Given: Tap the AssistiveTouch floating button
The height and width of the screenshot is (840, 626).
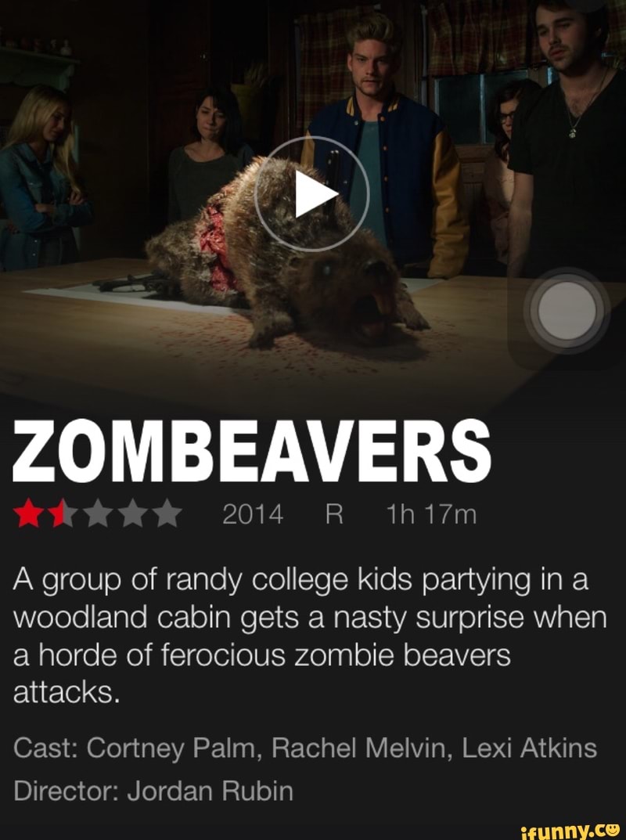Looking at the screenshot, I should (x=567, y=310).
